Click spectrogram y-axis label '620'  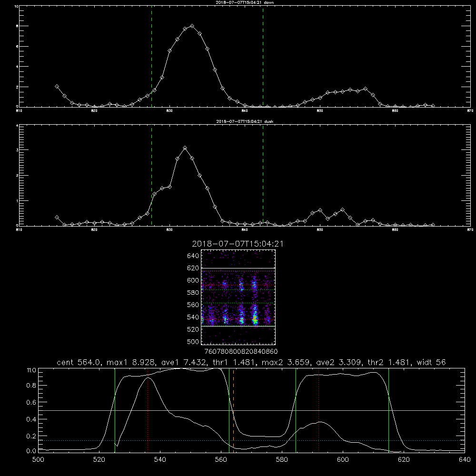[x=193, y=268]
